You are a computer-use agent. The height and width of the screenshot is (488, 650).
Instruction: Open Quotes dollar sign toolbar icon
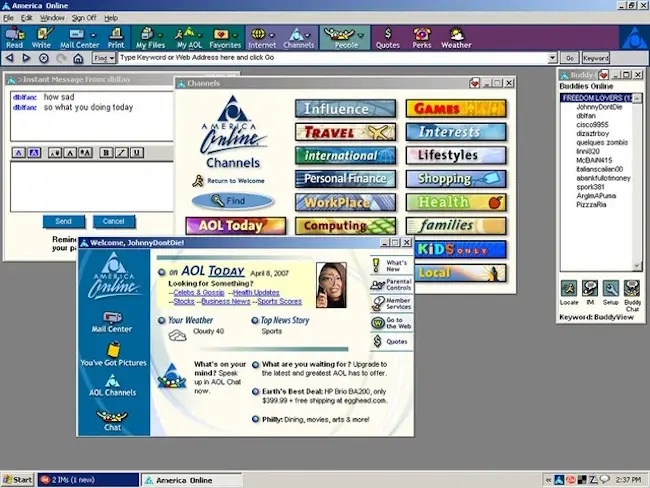coord(388,38)
